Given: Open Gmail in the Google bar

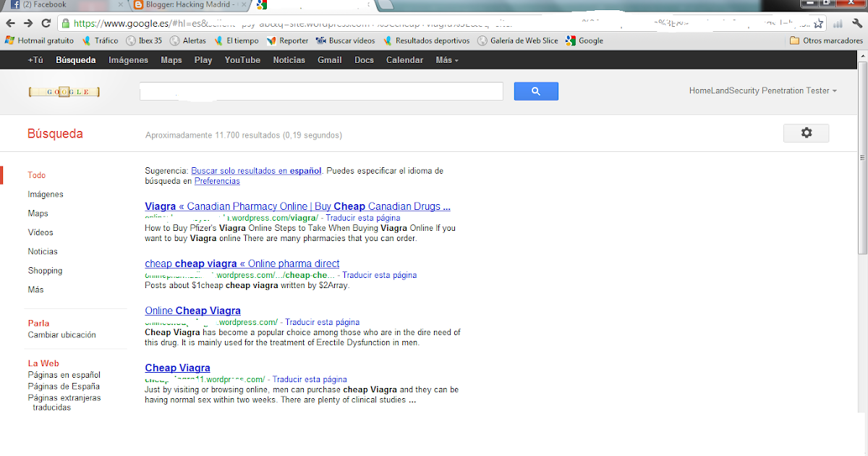Looking at the screenshot, I should [330, 60].
